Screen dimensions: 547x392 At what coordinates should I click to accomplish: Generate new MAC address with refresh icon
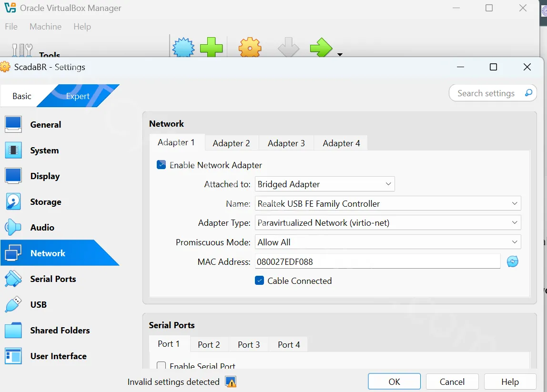click(513, 261)
